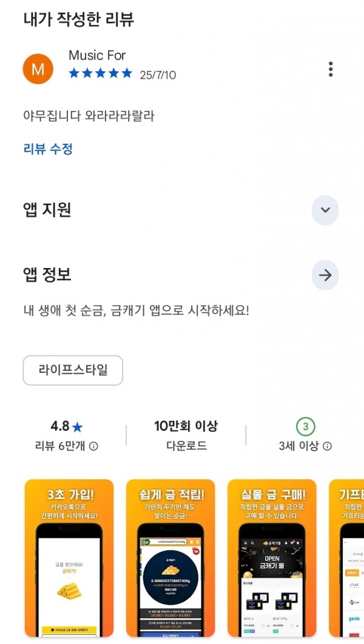Open the 실물 금 구매! screenshot

click(272, 558)
